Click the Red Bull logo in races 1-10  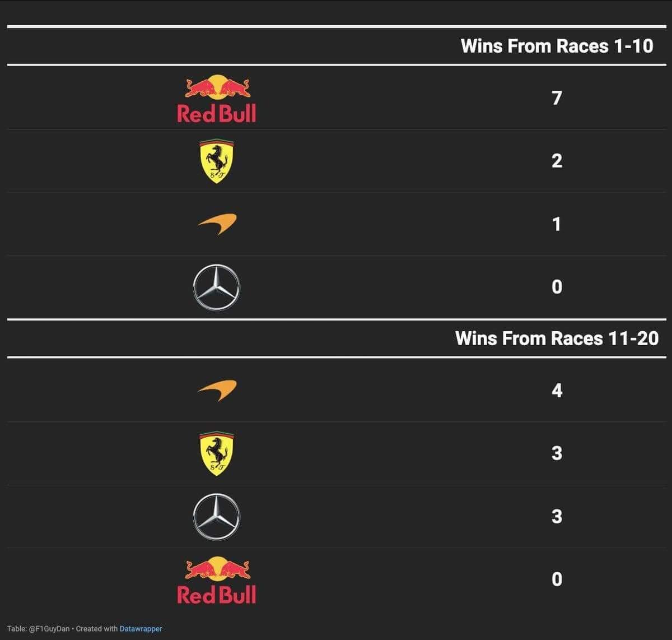[217, 99]
